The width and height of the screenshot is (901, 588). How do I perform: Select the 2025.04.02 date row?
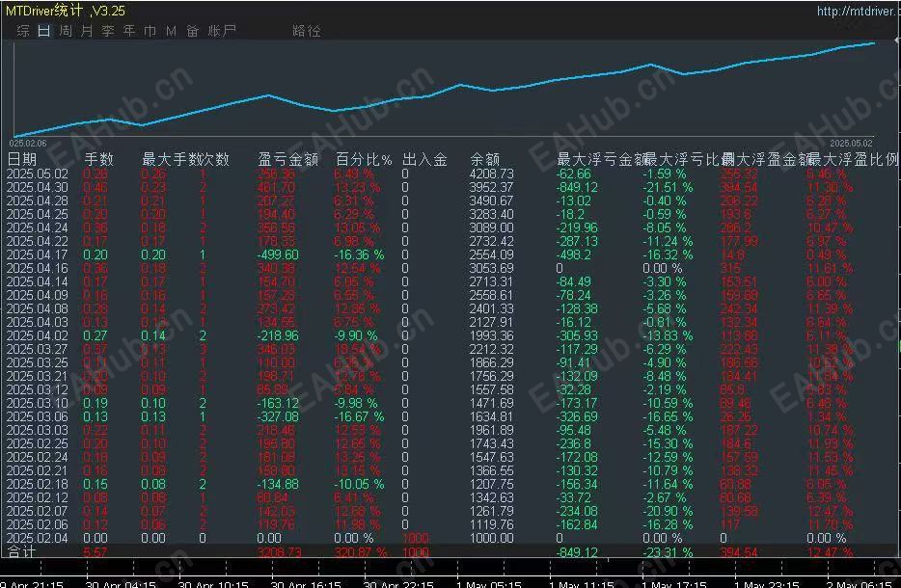coord(38,335)
